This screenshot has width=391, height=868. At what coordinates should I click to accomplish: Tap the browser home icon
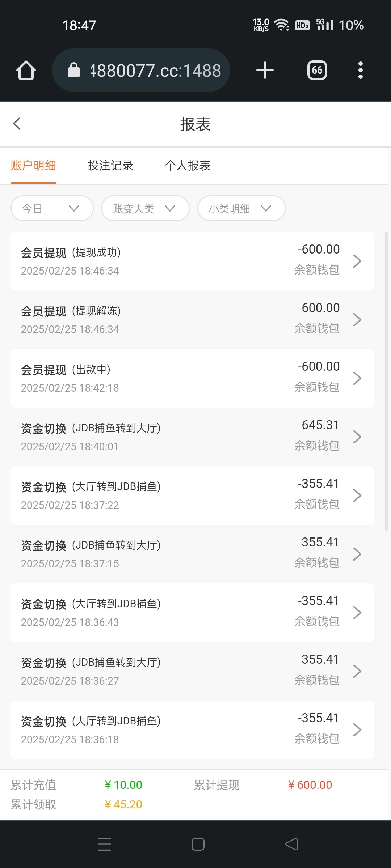click(26, 70)
